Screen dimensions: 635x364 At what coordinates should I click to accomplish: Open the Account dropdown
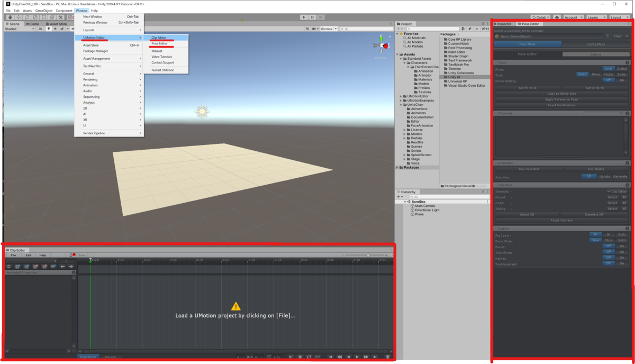pos(573,17)
